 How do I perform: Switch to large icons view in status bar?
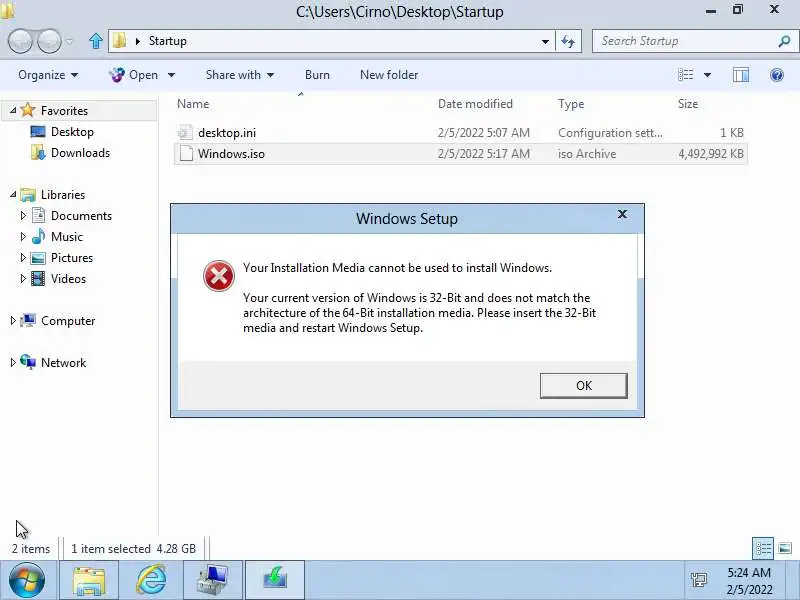click(x=785, y=548)
